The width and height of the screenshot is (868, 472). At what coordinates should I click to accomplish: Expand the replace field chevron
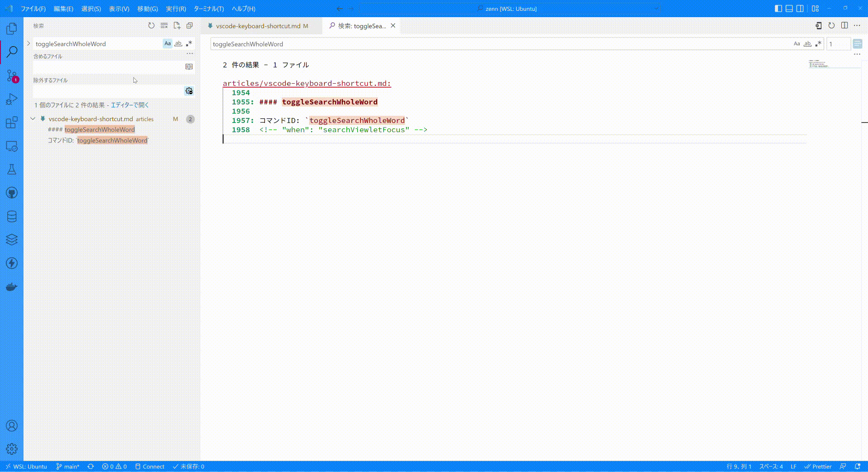pos(28,43)
